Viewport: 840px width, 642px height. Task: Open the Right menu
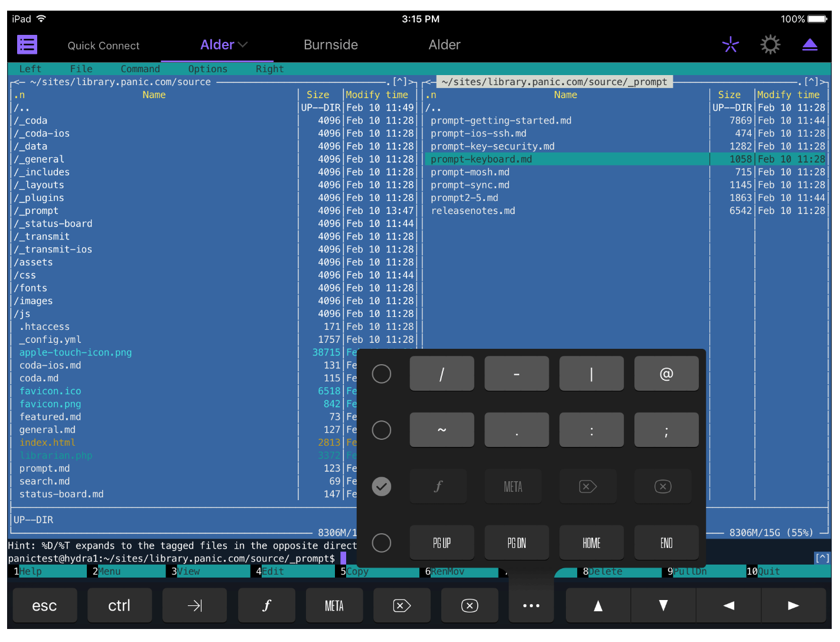[269, 69]
